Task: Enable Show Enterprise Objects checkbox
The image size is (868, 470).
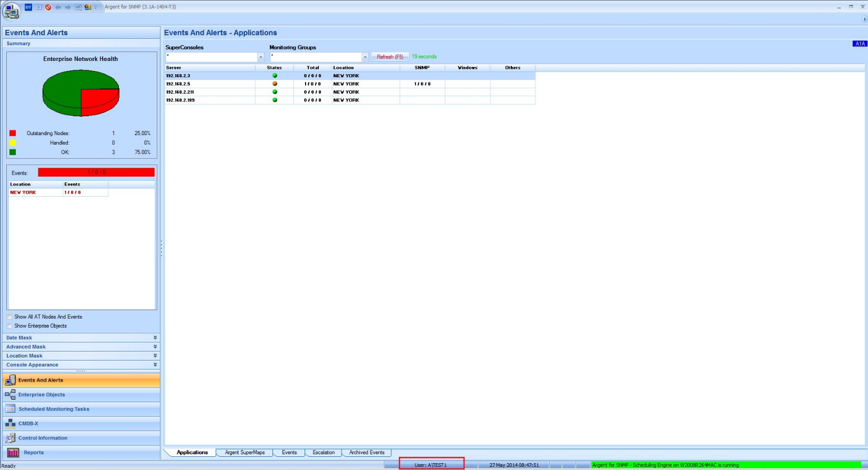Action: click(x=9, y=326)
